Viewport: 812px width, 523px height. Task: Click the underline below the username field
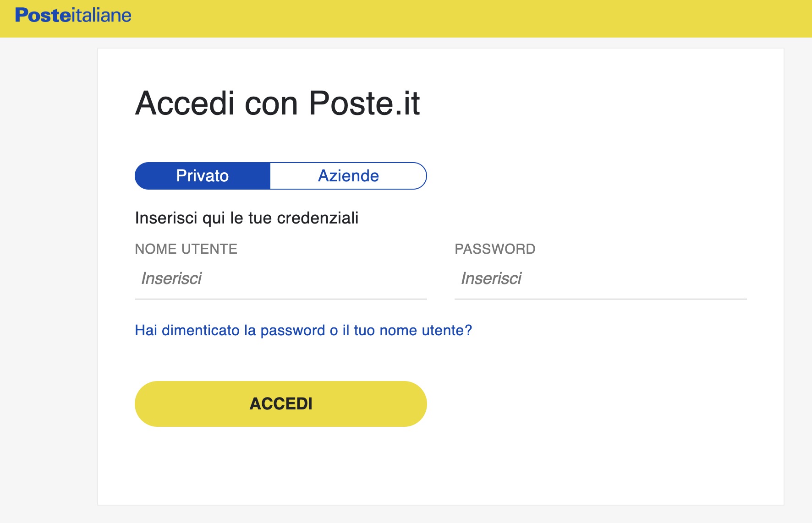tap(280, 299)
